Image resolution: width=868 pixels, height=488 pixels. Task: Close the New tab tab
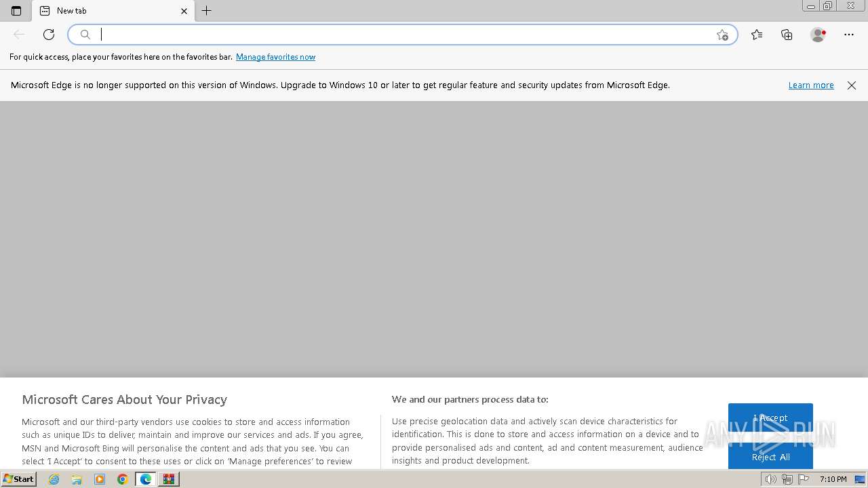point(184,11)
